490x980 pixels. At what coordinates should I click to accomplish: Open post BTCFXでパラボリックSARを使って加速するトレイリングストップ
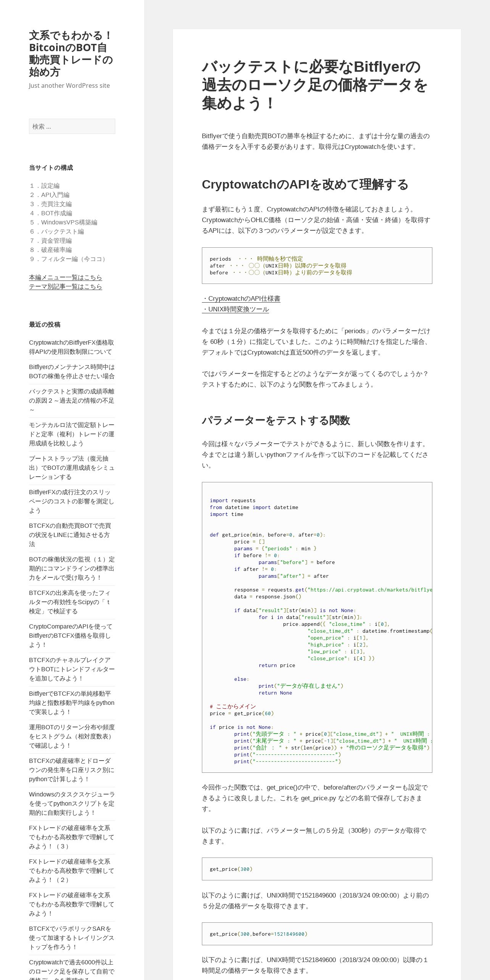point(72,938)
